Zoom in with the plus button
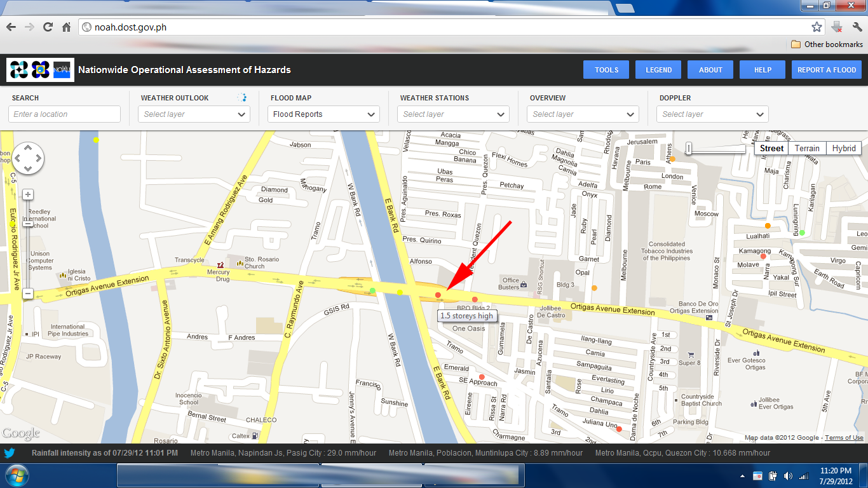868x488 pixels. coord(28,194)
